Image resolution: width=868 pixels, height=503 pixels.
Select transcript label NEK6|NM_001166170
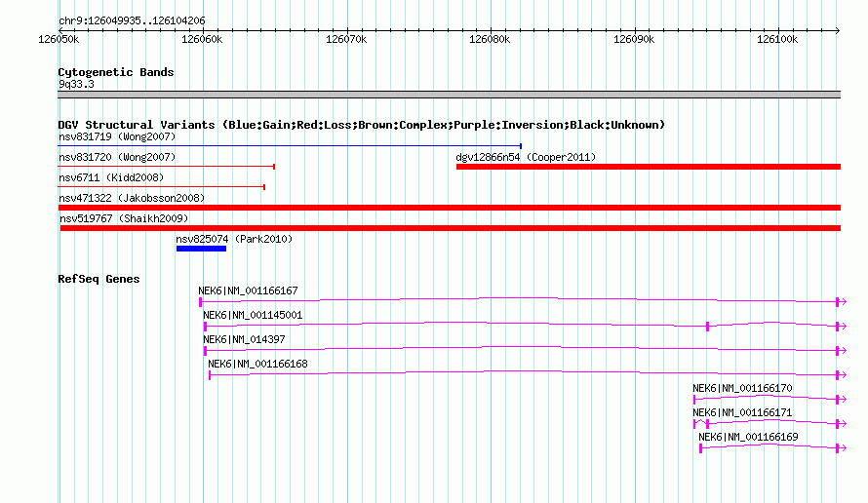[742, 388]
